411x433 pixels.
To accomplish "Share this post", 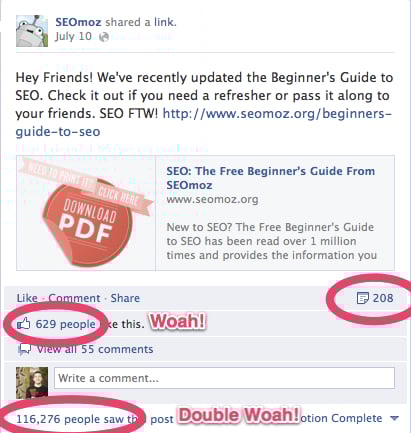I will (x=125, y=298).
